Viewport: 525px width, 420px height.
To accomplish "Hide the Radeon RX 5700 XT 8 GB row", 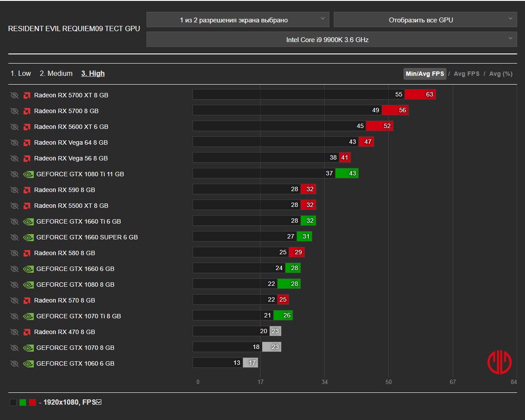I will (x=14, y=96).
